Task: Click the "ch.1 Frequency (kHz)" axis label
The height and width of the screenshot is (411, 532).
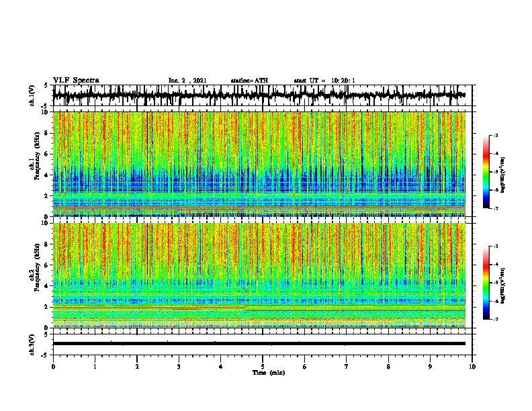Action: tap(35, 156)
